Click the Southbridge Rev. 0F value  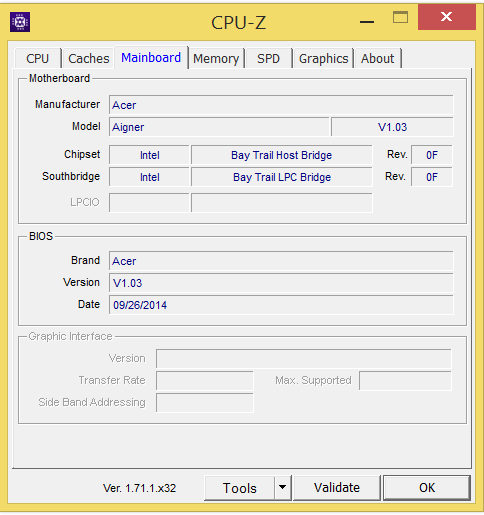(x=432, y=177)
